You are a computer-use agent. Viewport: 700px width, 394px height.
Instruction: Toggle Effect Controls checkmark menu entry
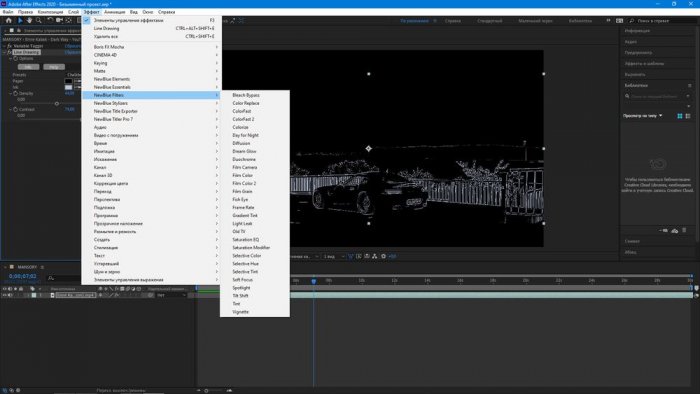tap(152, 20)
